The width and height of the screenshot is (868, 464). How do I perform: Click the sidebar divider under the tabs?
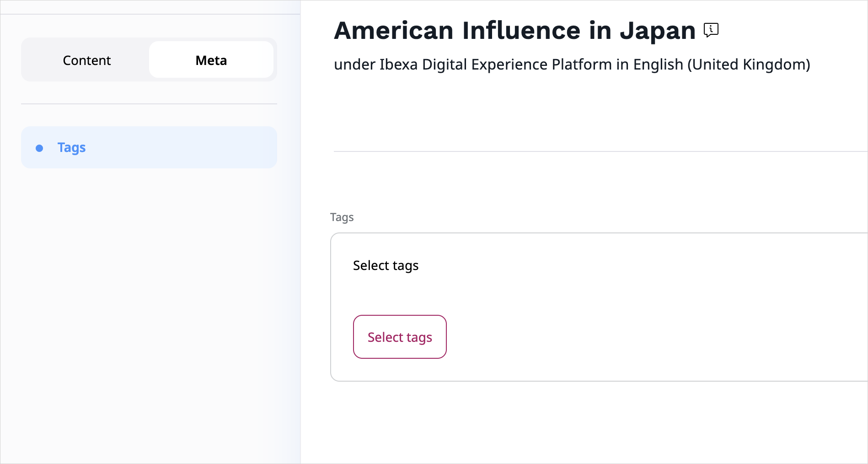[x=149, y=104]
